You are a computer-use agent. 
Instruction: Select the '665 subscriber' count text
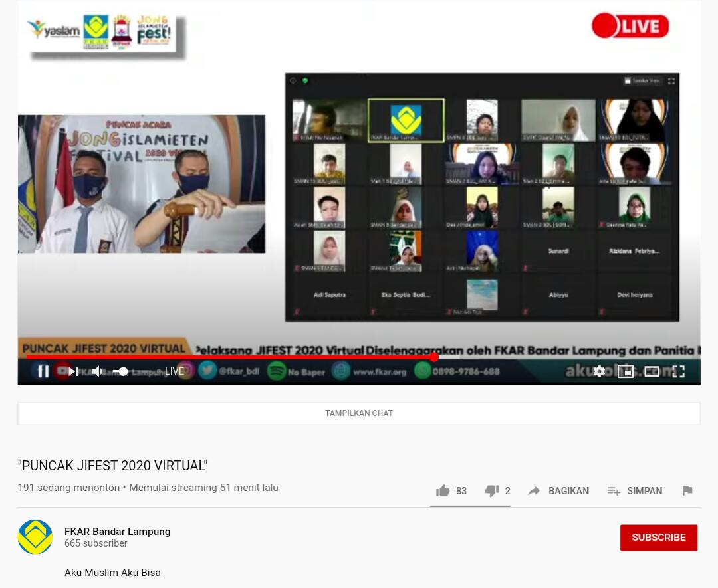pyautogui.click(x=96, y=543)
